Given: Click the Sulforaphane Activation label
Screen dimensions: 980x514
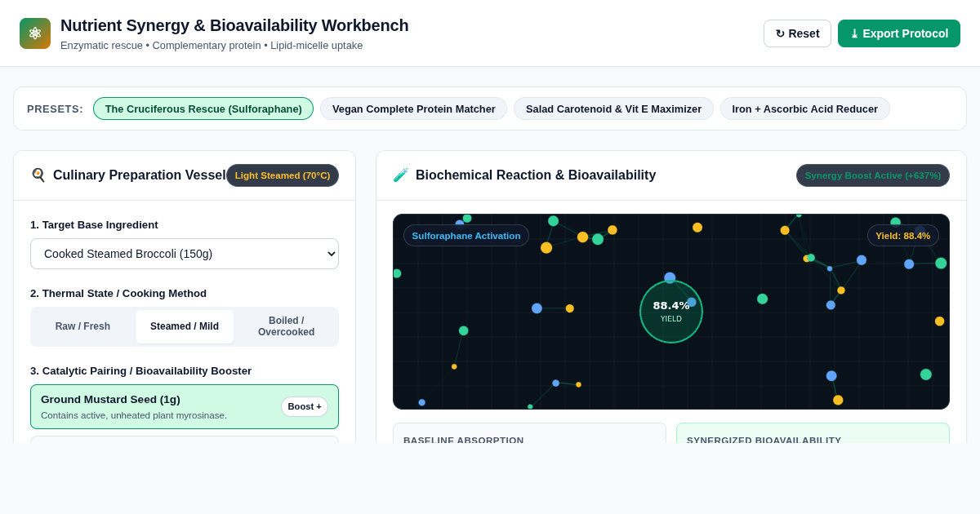Looking at the screenshot, I should coord(466,236).
